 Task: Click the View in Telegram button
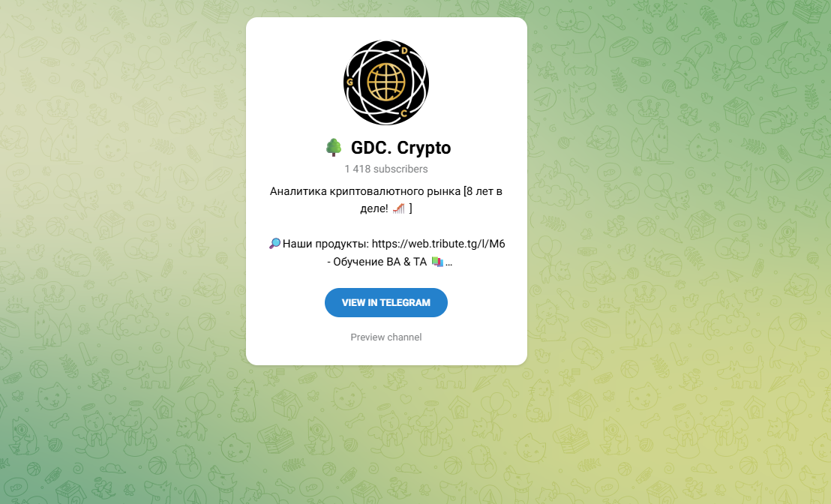pos(386,302)
